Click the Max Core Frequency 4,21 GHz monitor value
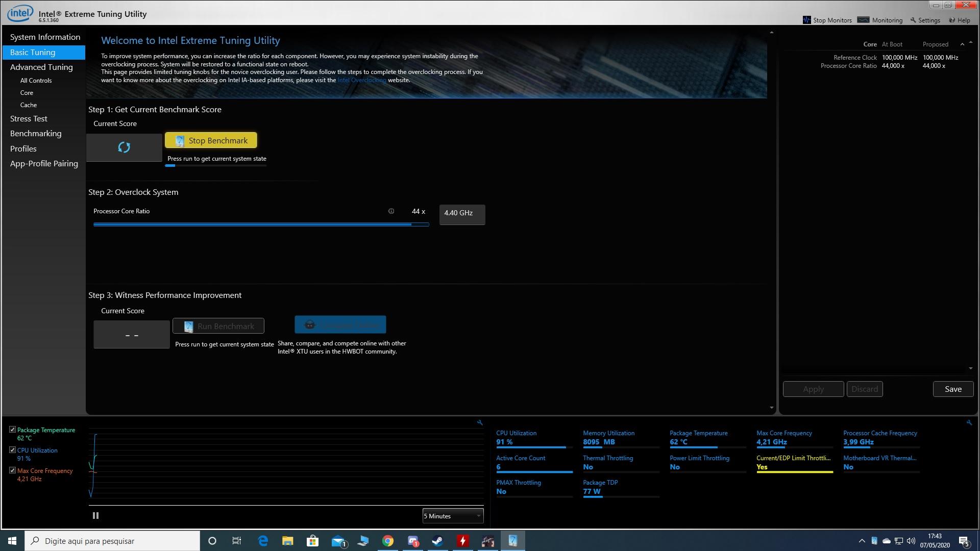Screen dimensions: 980x551 [x=771, y=442]
